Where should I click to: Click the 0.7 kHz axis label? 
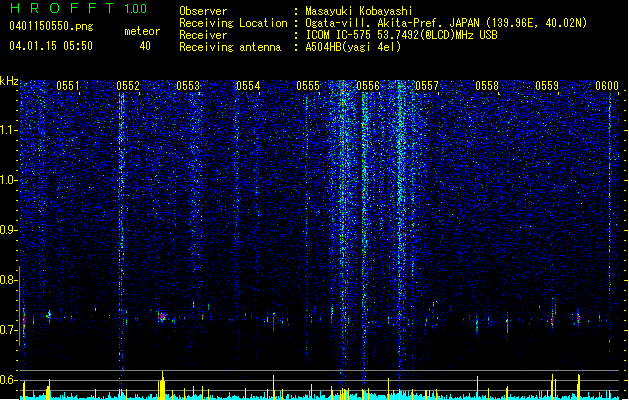click(9, 330)
